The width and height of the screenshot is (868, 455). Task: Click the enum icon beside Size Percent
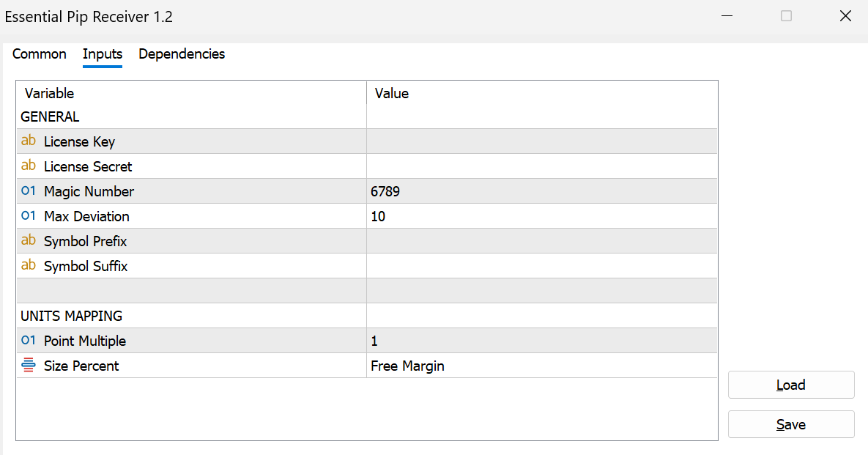pyautogui.click(x=29, y=365)
